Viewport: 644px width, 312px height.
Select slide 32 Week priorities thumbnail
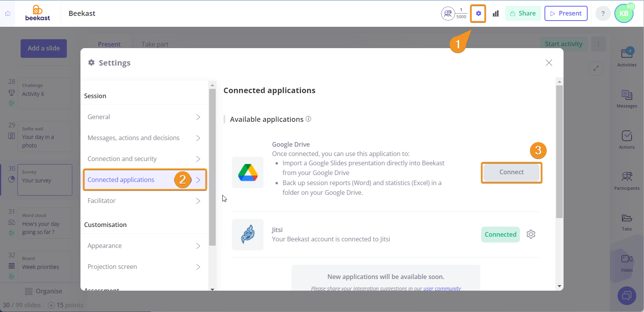45,266
